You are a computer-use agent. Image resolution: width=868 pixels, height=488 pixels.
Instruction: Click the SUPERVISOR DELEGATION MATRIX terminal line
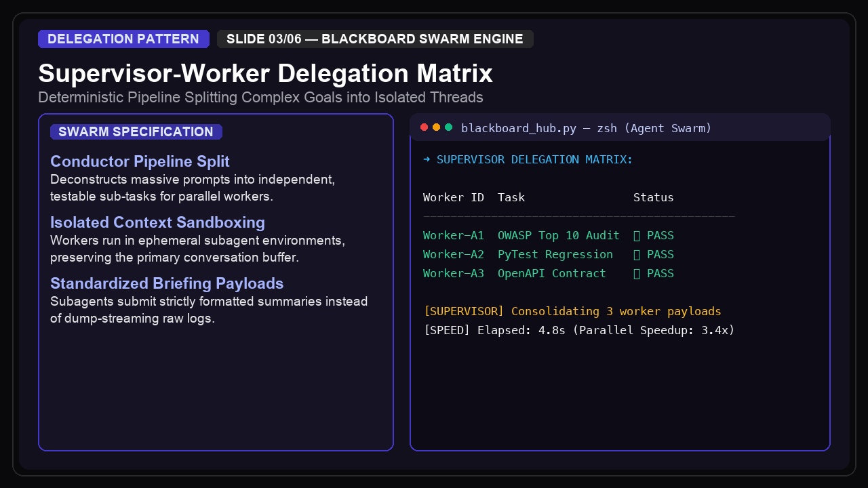[528, 160]
